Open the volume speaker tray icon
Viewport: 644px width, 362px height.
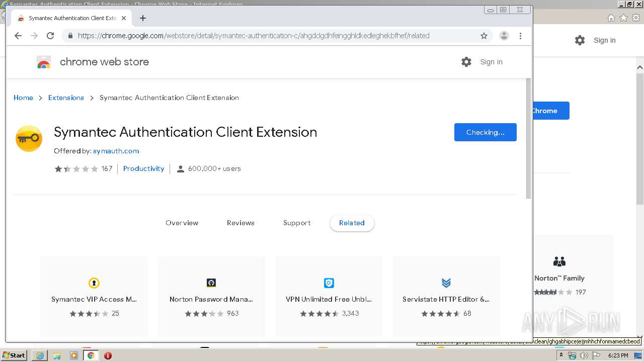(x=584, y=355)
